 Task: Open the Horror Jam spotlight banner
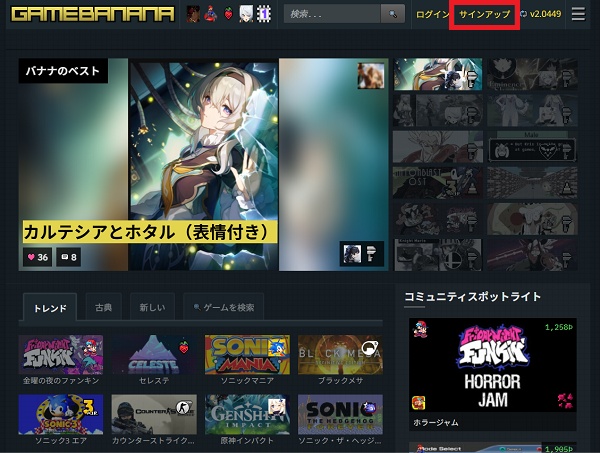(x=492, y=365)
